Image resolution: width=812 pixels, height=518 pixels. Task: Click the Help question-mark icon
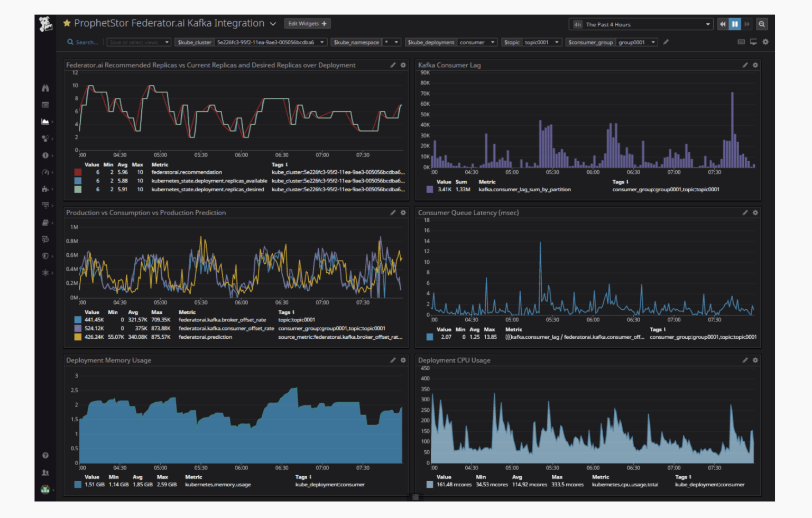(45, 456)
